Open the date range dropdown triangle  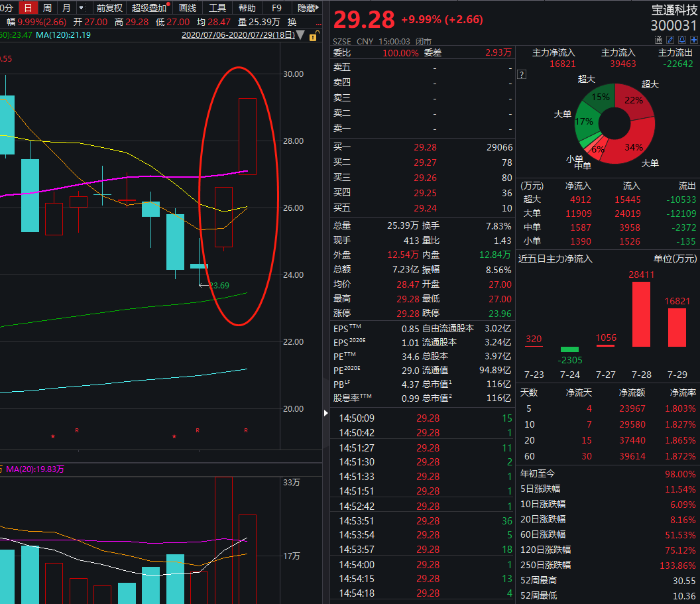[x=301, y=35]
